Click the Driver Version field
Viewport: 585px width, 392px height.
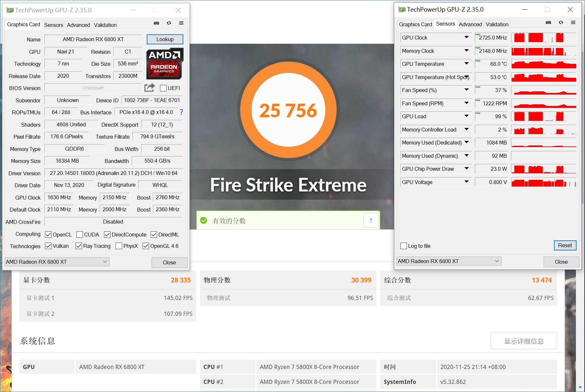coord(113,173)
